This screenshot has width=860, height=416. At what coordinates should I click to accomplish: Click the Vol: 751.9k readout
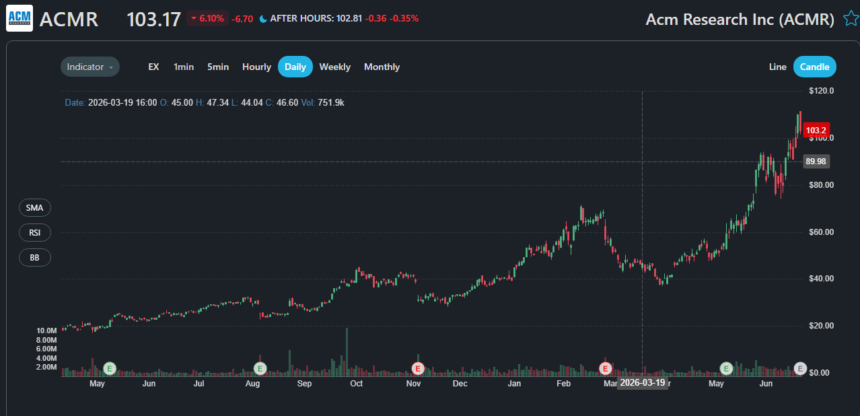[x=323, y=103]
